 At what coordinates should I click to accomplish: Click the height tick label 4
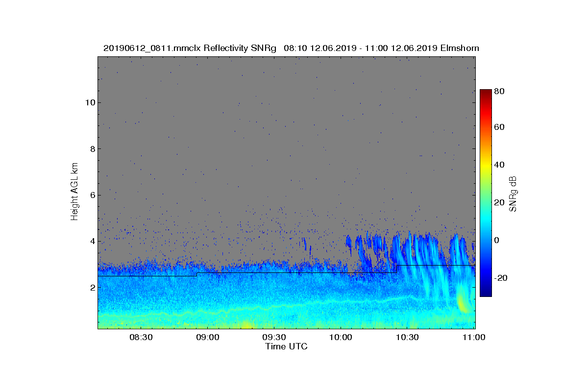92,241
